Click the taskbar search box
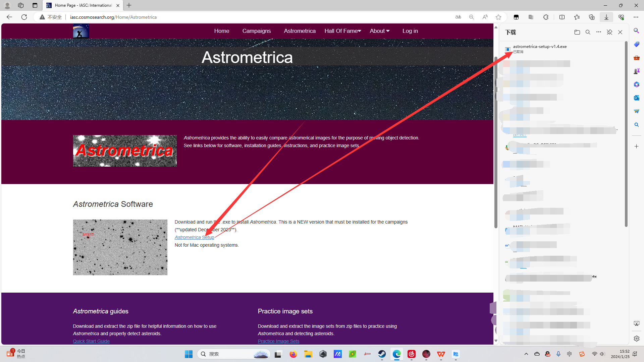The height and width of the screenshot is (362, 644). tap(234, 354)
